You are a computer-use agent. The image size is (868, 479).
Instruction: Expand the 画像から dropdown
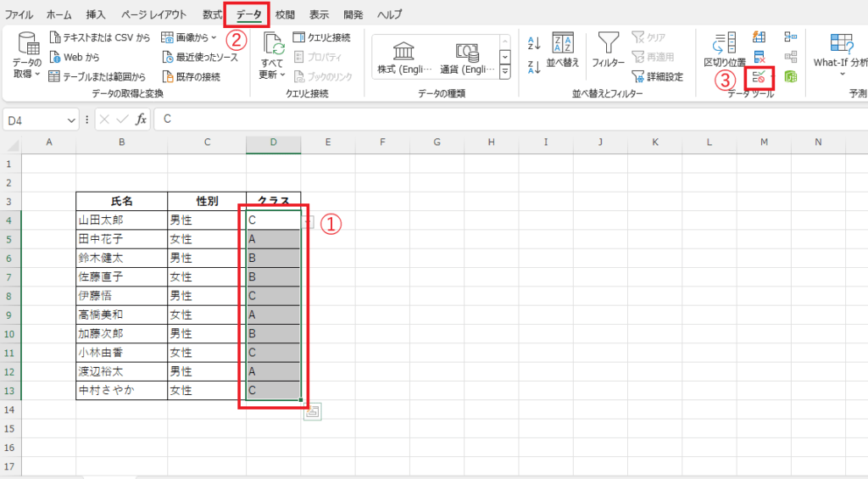point(214,37)
